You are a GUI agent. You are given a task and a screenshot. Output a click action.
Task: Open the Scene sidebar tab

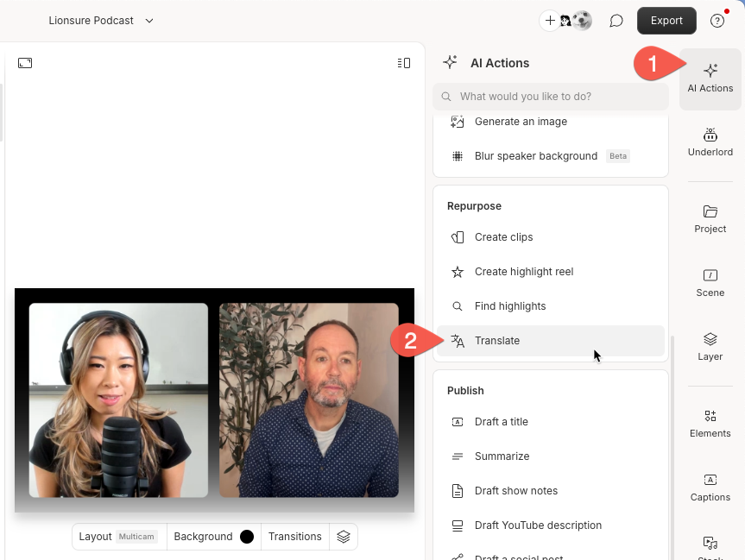point(710,283)
